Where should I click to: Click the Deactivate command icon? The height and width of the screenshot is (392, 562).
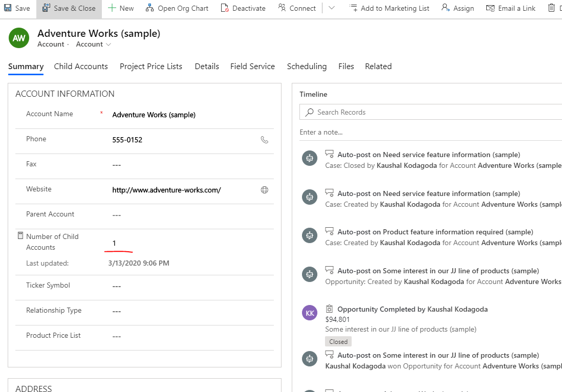coord(225,8)
